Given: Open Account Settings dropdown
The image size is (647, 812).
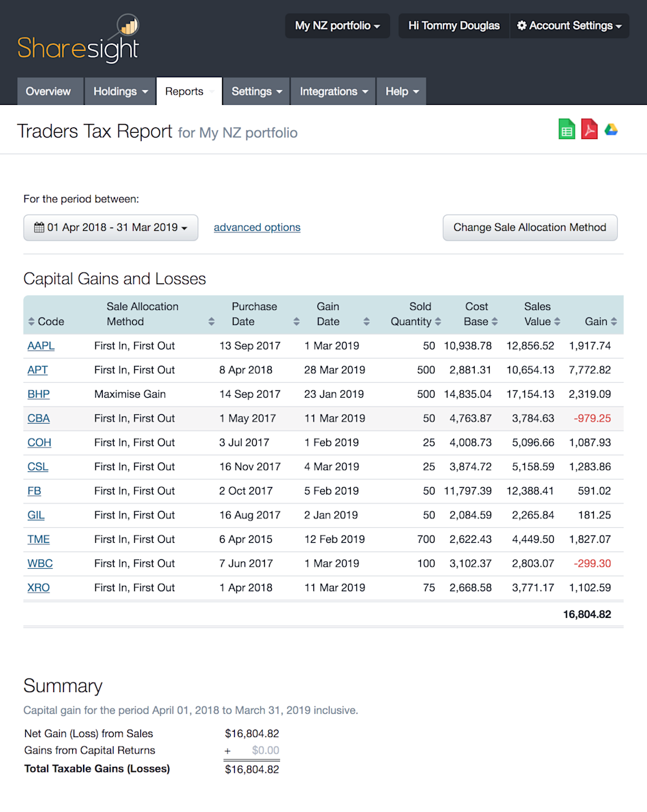Looking at the screenshot, I should click(570, 26).
